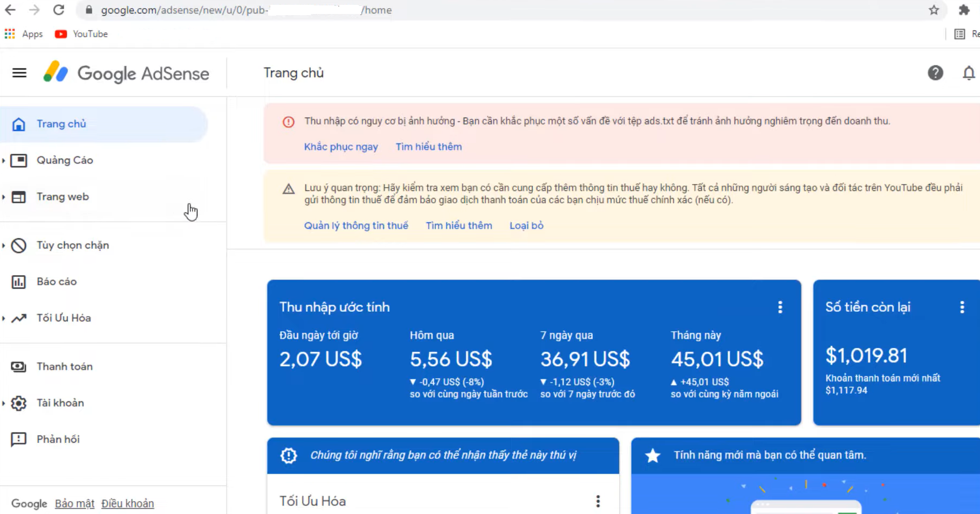Open the hamburger navigation menu
Image resolution: width=980 pixels, height=514 pixels.
(19, 73)
